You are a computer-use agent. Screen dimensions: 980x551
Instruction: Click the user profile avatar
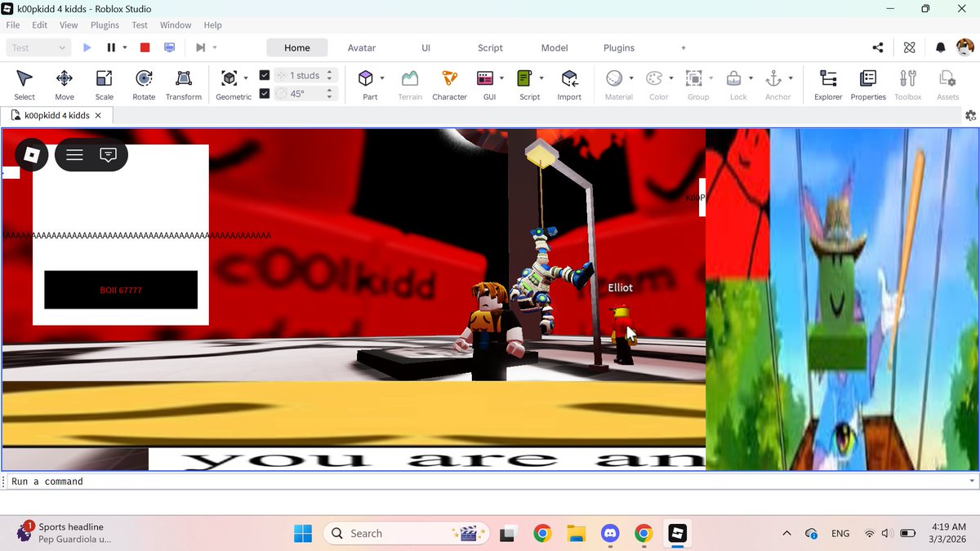[965, 48]
